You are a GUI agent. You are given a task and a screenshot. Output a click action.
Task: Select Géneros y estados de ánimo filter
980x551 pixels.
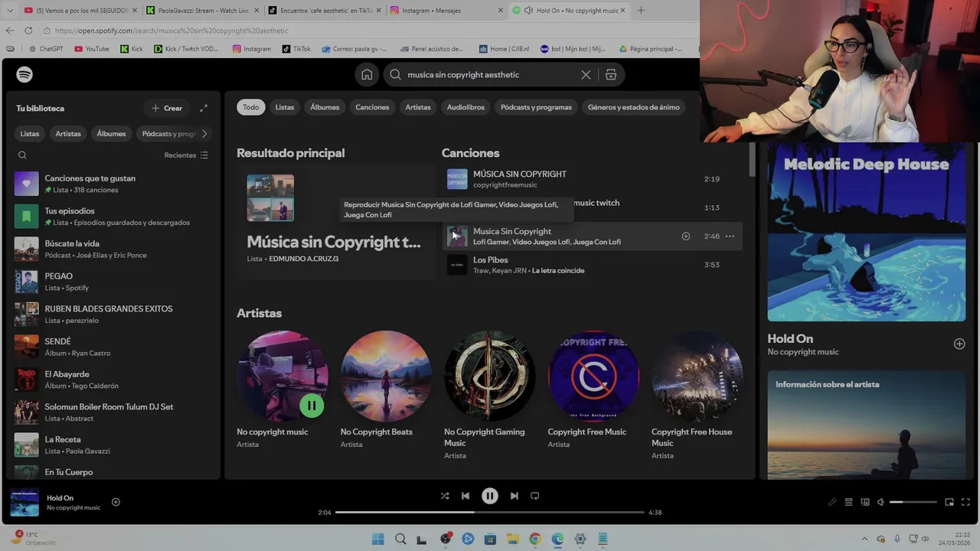633,107
